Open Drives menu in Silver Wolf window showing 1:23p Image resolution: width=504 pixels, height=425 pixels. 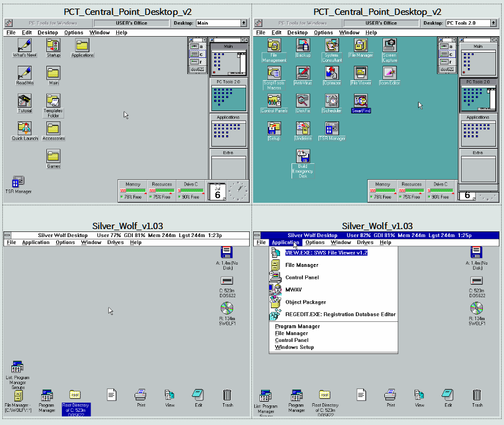[115, 242]
